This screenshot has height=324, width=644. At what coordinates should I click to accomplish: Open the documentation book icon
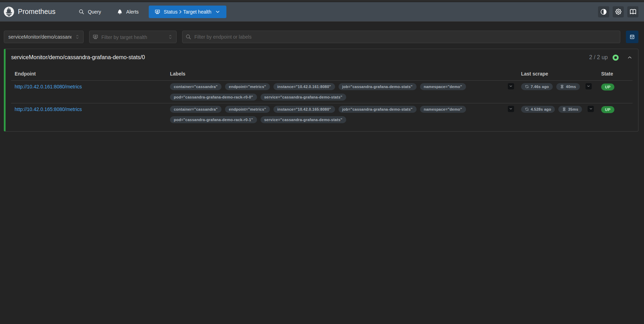(633, 12)
